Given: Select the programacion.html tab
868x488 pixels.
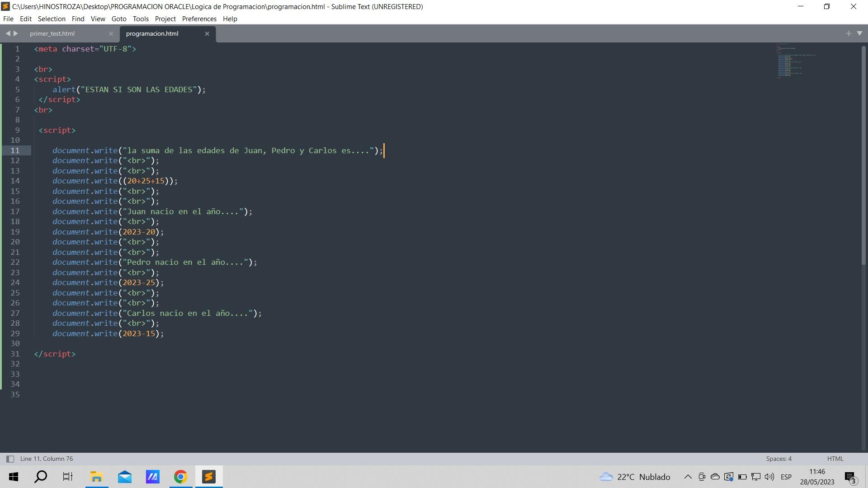Looking at the screenshot, I should (x=152, y=34).
